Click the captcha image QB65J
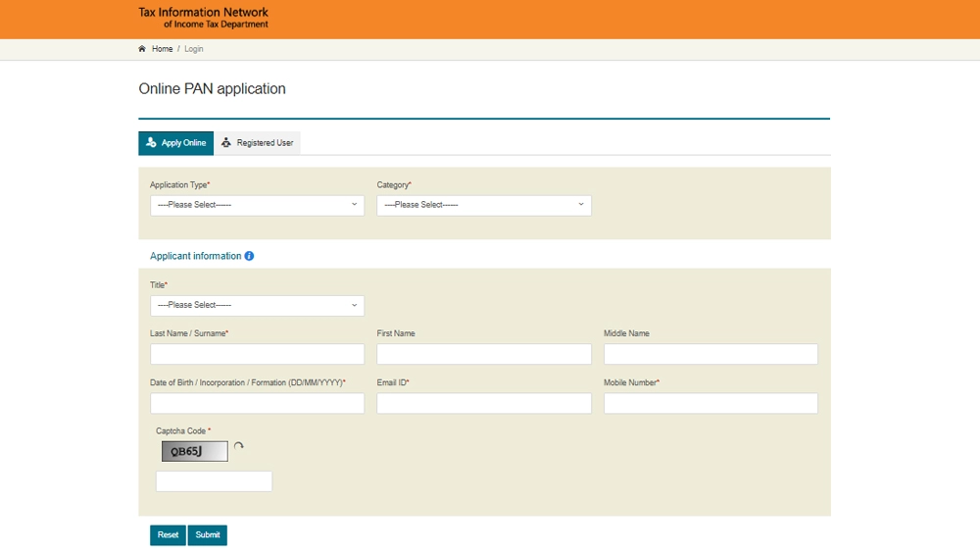Screen dimensions: 980x554 pyautogui.click(x=194, y=451)
